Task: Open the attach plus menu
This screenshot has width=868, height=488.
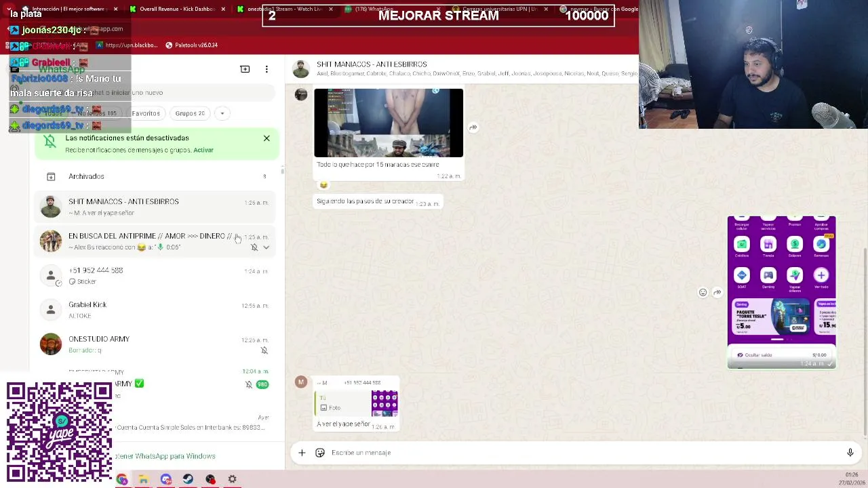Action: (302, 453)
